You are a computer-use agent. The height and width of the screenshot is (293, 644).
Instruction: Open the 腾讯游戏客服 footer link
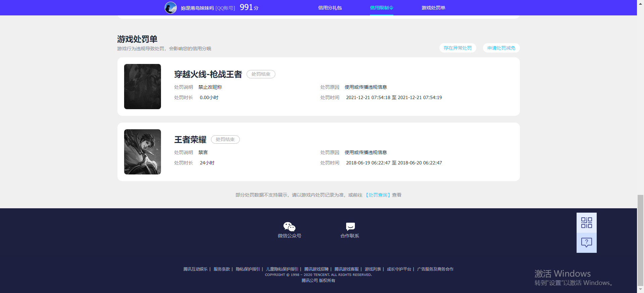[x=346, y=269]
